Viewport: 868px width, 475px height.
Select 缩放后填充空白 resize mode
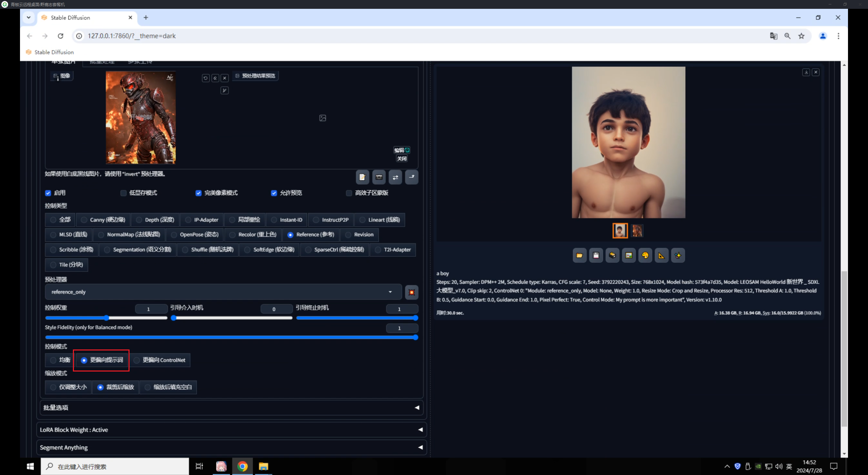[x=168, y=387]
